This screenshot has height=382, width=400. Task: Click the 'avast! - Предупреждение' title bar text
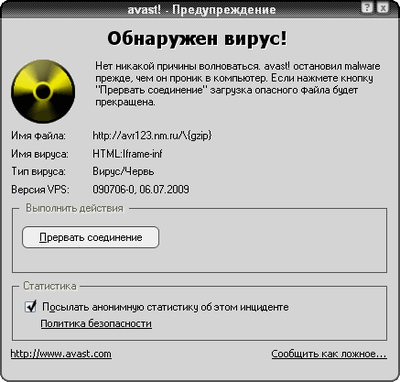point(202,10)
